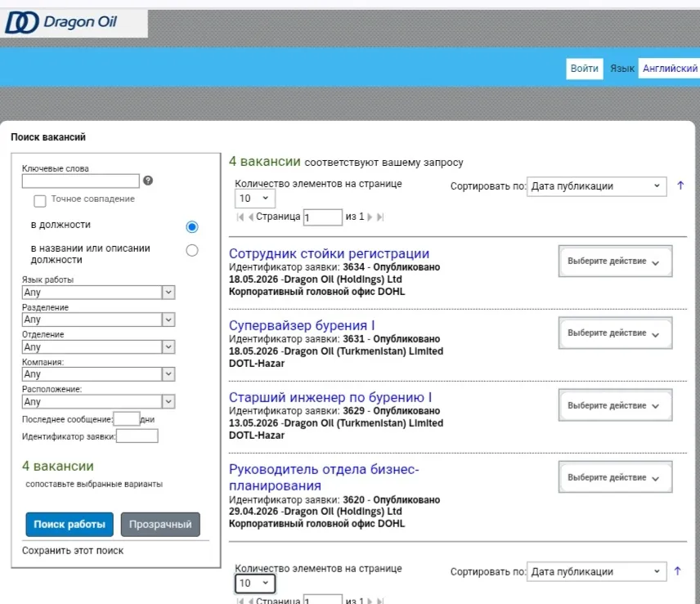Go to first page in top pager
Image resolution: width=700 pixels, height=604 pixels.
(240, 217)
